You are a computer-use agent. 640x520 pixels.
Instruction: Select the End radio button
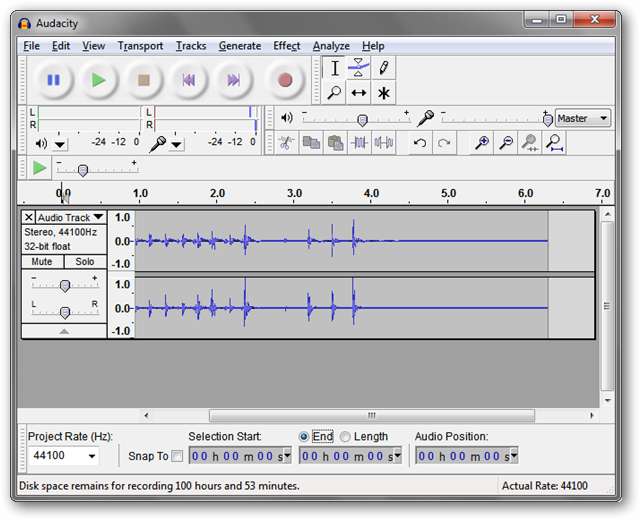click(304, 437)
